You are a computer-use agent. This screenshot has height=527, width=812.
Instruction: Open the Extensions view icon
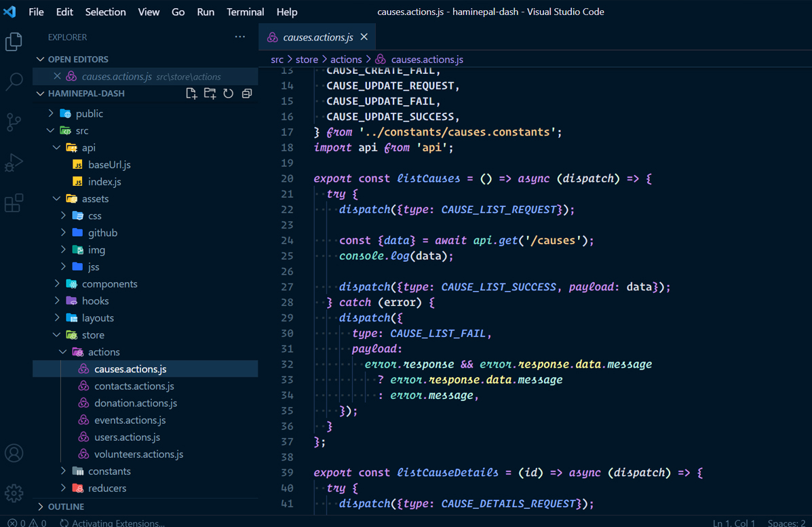pos(14,203)
